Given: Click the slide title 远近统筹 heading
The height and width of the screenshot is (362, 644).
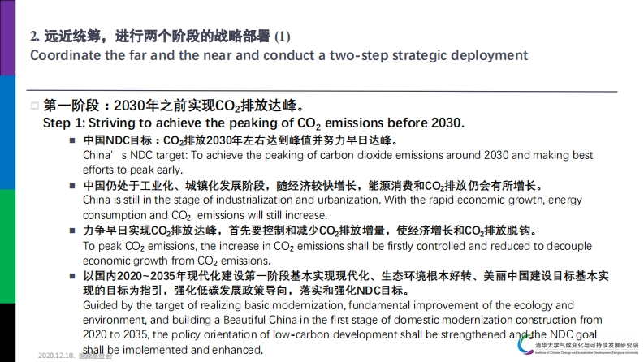Looking at the screenshot, I should click(x=160, y=37).
